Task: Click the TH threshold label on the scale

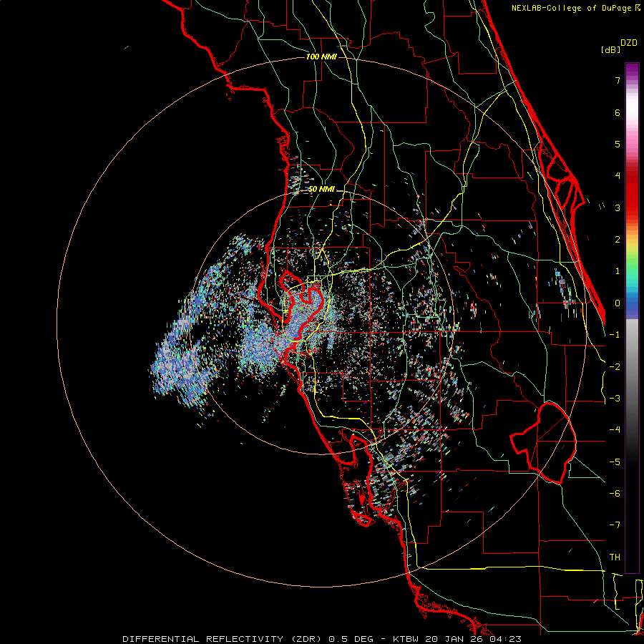Action: (x=615, y=557)
